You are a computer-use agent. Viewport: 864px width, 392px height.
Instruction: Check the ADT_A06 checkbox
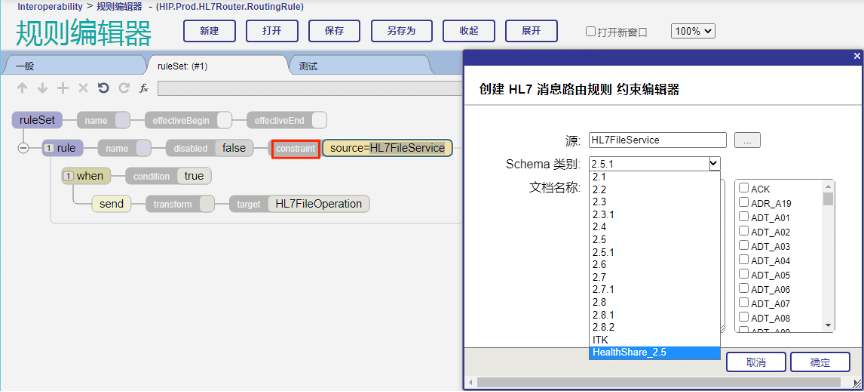pos(743,288)
